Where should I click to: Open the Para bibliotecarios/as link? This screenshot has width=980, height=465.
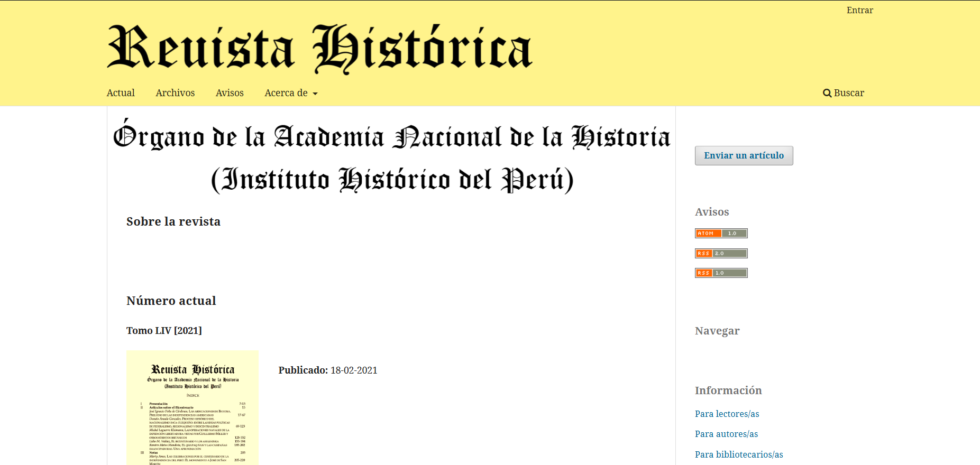pos(739,454)
